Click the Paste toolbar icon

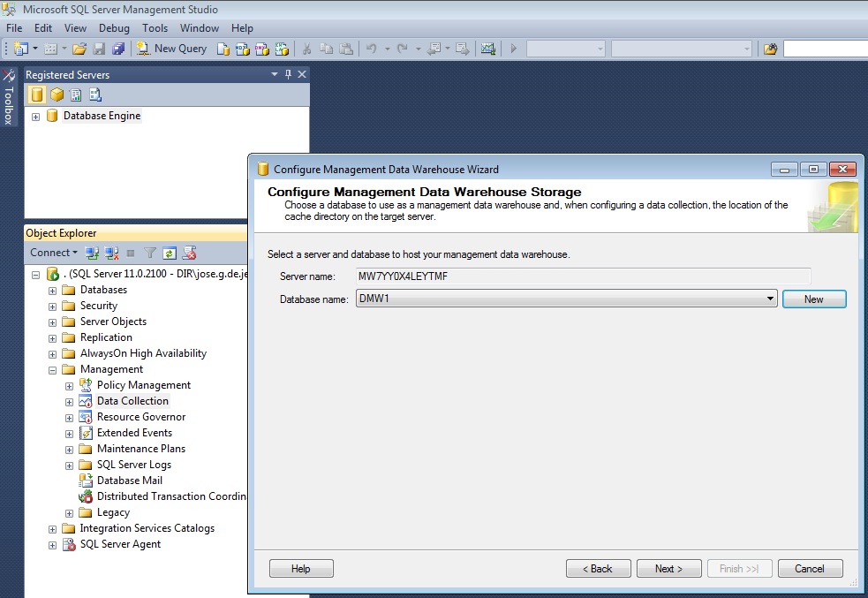[x=346, y=49]
